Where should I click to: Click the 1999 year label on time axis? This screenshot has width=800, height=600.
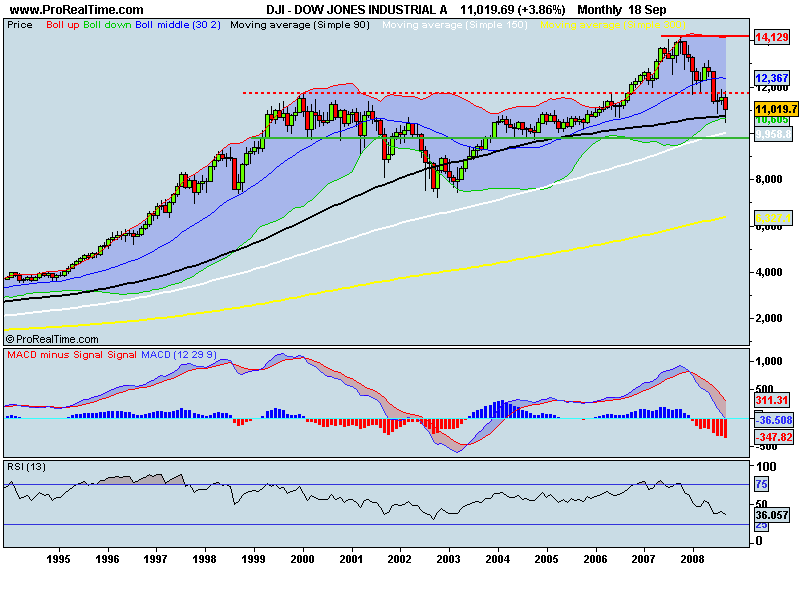(x=253, y=559)
